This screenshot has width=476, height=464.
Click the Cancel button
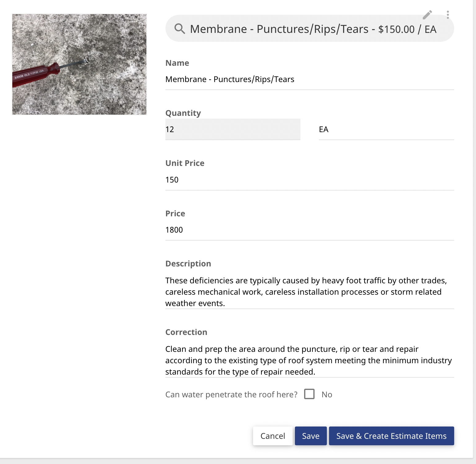pos(272,436)
